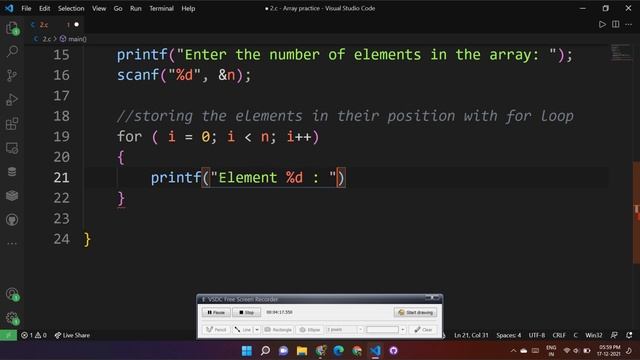Select Line tool in VSDC recorder
The height and width of the screenshot is (360, 640).
click(x=243, y=329)
